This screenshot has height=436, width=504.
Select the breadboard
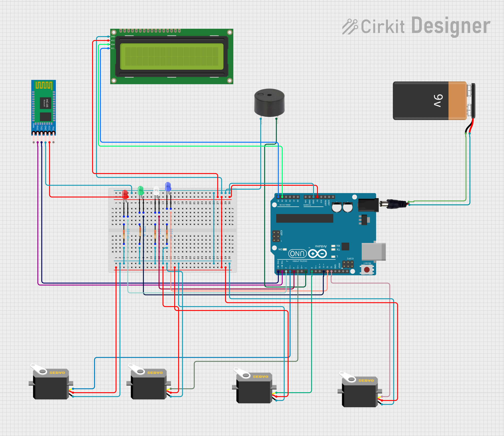coord(173,230)
